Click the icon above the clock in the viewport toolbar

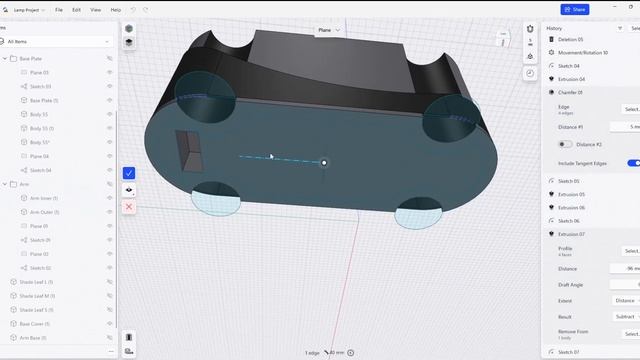pyautogui.click(x=530, y=56)
